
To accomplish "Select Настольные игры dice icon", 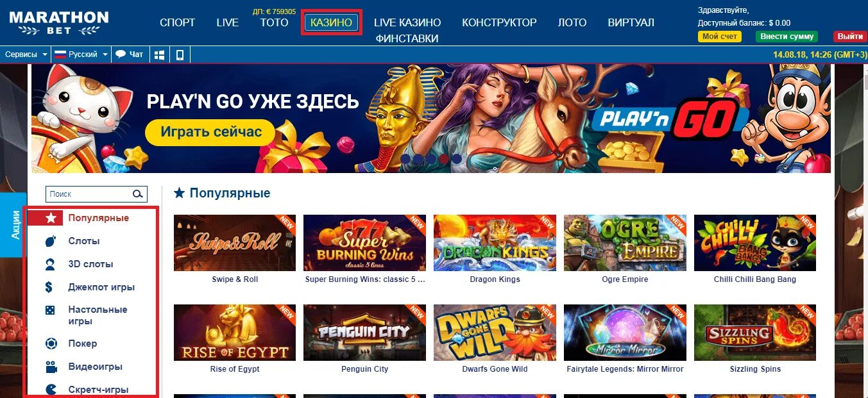I will 50,310.
